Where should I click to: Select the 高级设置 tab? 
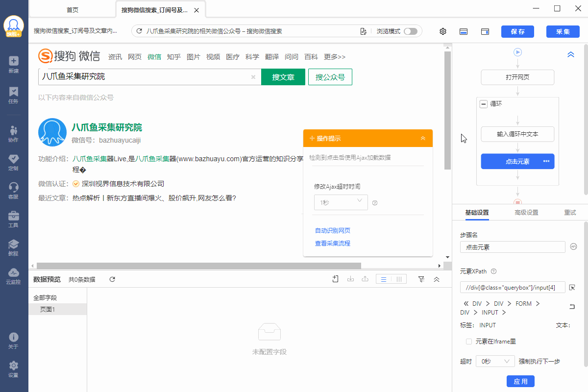click(526, 213)
